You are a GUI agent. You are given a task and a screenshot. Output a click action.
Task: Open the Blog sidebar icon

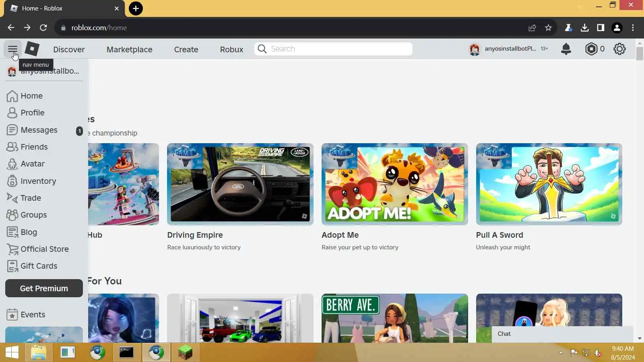pyautogui.click(x=12, y=232)
